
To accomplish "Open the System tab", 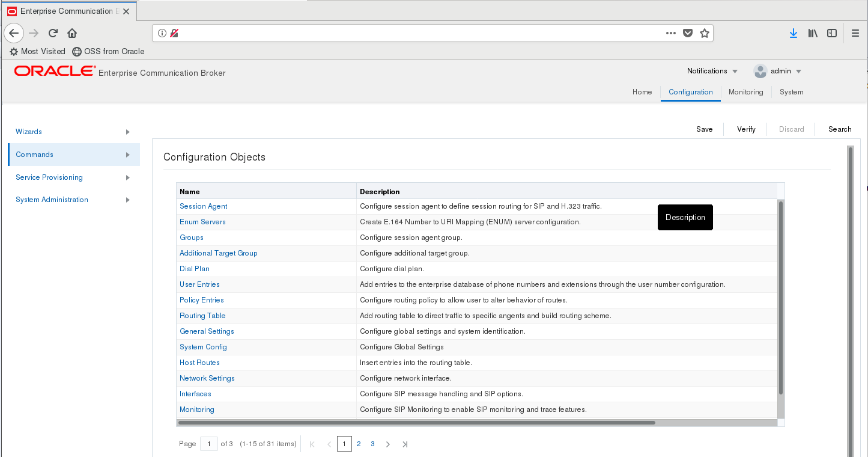I will click(x=791, y=92).
